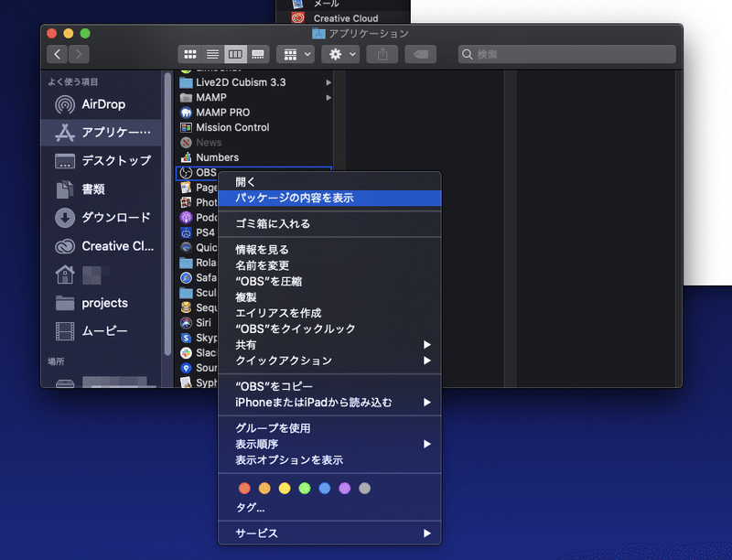
Task: Open Movies (ムービー) in sidebar
Action: point(101,331)
